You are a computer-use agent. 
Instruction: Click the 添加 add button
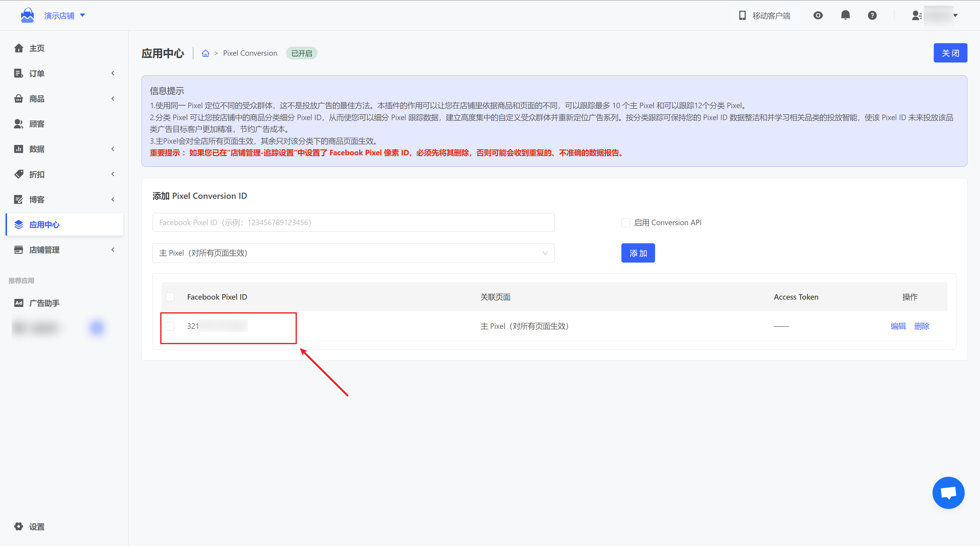638,253
